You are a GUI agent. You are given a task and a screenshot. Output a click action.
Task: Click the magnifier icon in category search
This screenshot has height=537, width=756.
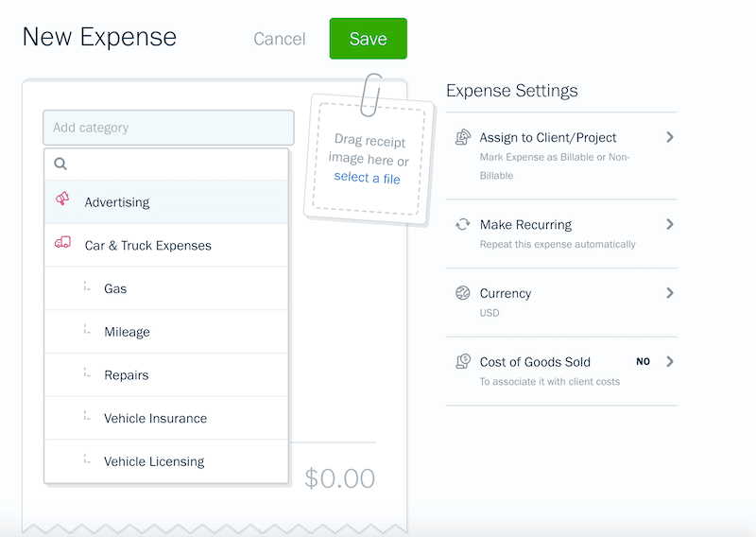60,164
